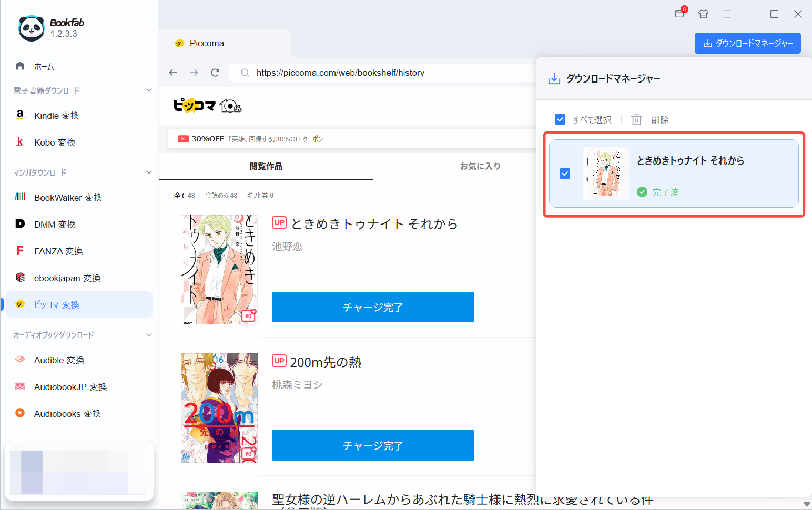Click チャージ完了 under ときめきトゥナイト
Image resolution: width=812 pixels, height=510 pixels.
tap(373, 307)
